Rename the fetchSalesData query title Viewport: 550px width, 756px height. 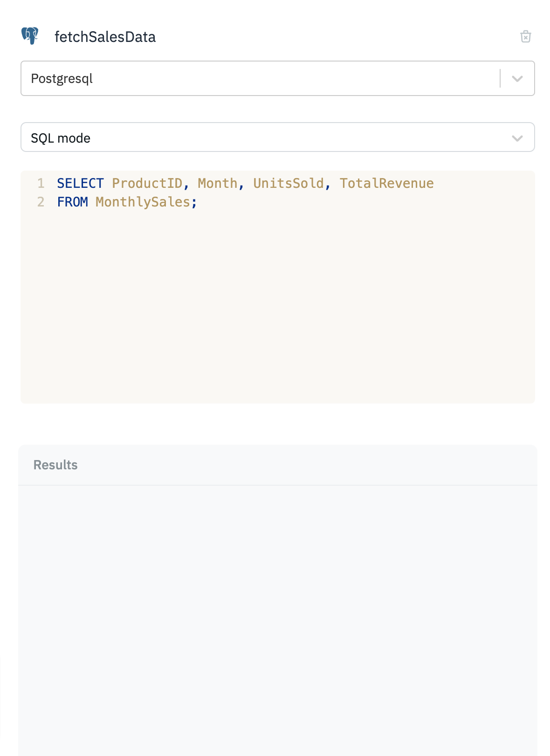point(105,37)
